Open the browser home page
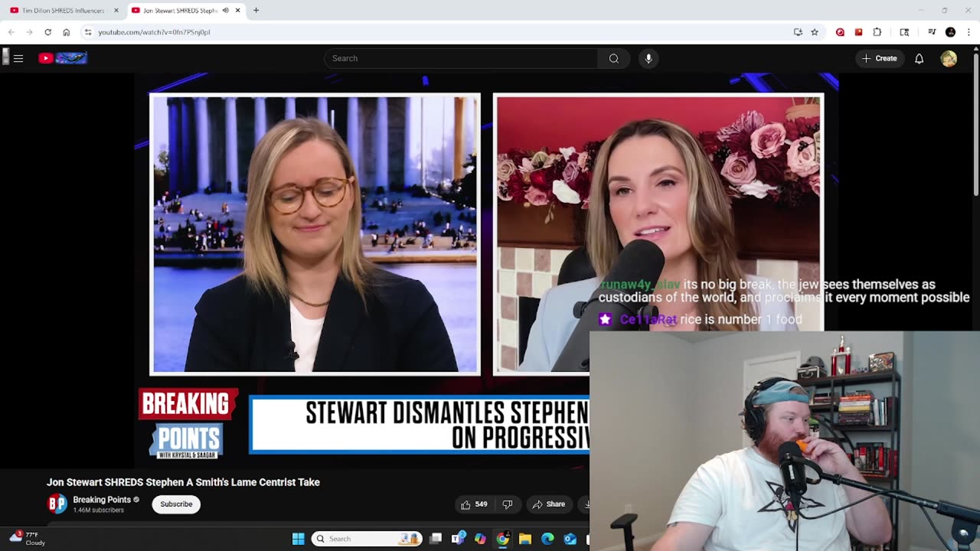The image size is (980, 551). (67, 32)
